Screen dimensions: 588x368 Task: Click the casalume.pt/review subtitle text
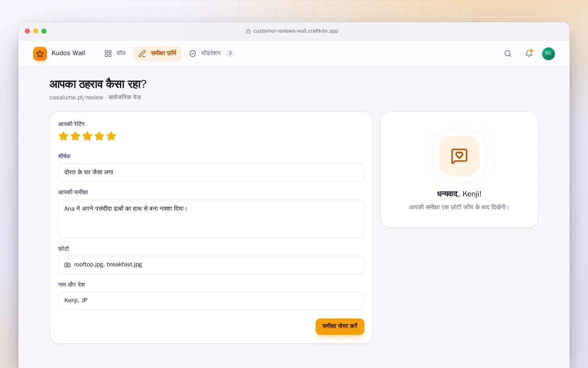coord(95,98)
